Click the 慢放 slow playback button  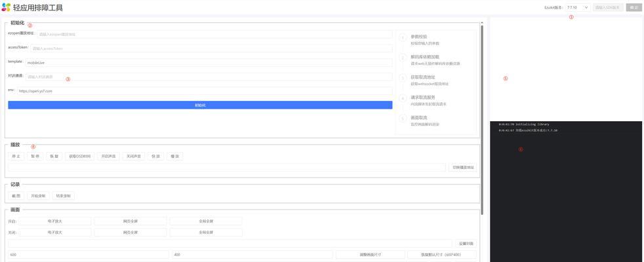175,156
